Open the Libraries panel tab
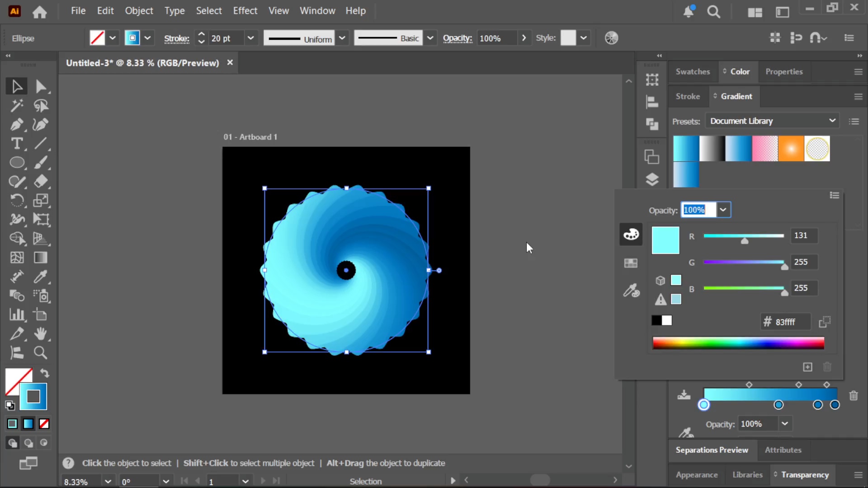The width and height of the screenshot is (868, 488). 747,475
